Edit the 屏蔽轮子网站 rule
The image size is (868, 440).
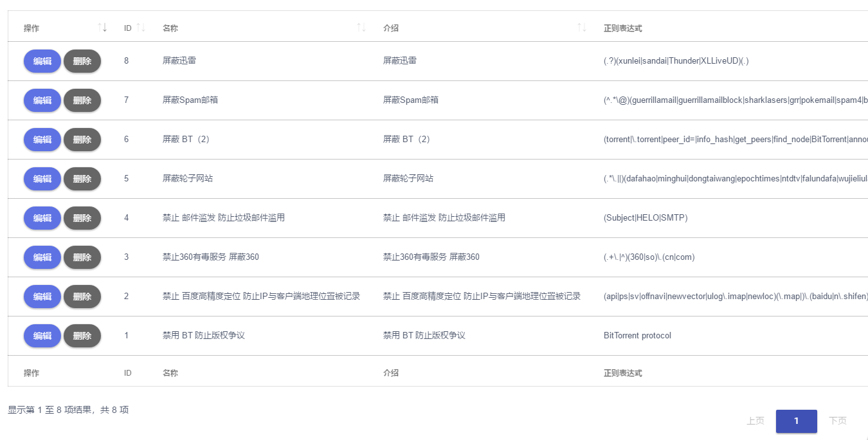tap(42, 179)
